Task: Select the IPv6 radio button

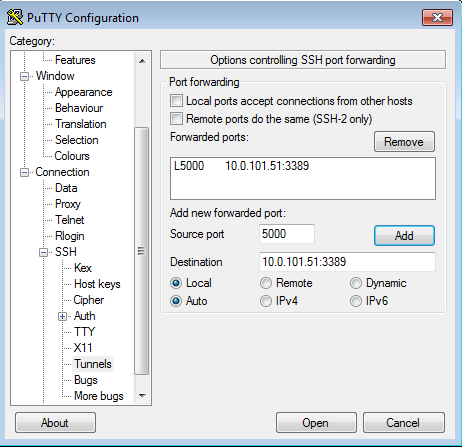Action: tap(356, 301)
